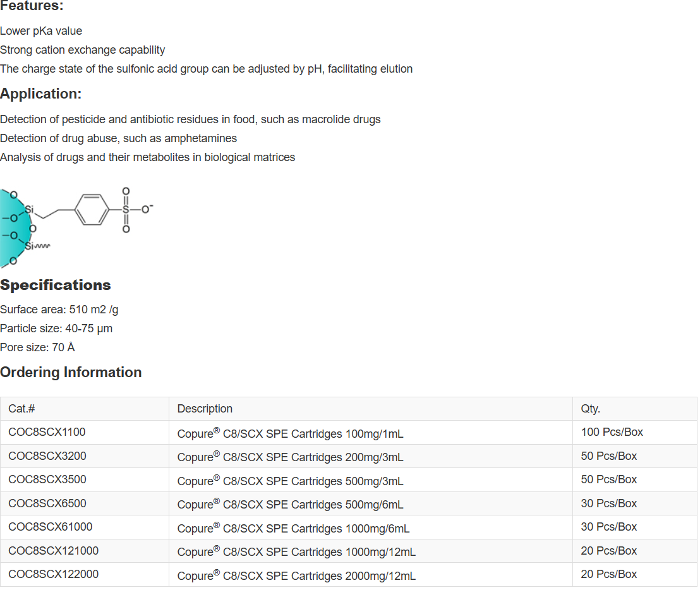Click catalog number COC8SCX61000
The image size is (700, 590).
(51, 527)
